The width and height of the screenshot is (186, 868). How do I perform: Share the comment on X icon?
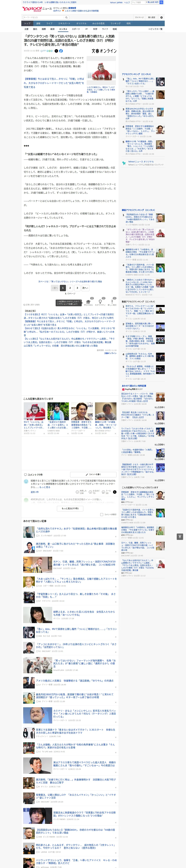tap(114, 492)
